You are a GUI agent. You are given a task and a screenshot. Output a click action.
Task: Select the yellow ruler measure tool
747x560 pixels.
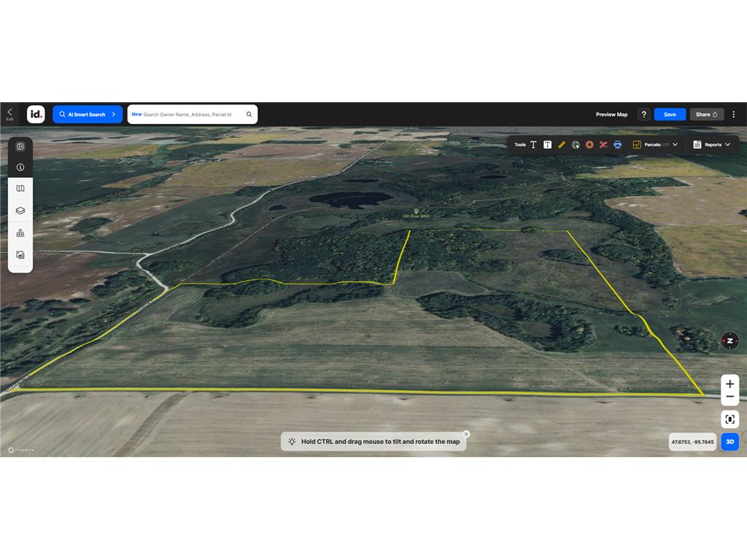[562, 145]
